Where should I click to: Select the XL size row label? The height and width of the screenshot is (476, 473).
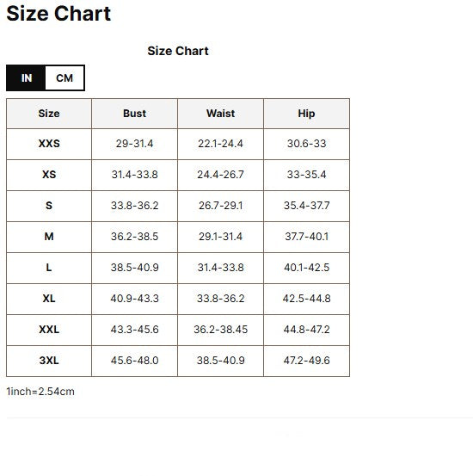click(49, 299)
